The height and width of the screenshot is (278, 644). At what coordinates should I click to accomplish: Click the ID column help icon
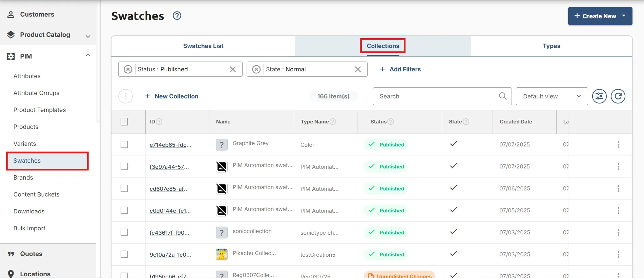159,122
